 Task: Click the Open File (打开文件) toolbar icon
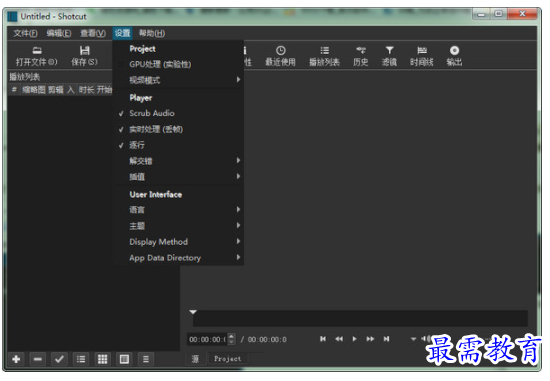click(x=36, y=56)
